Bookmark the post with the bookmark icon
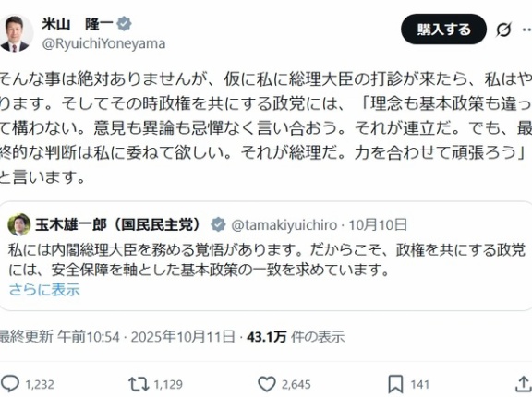This screenshot has height=397, width=532. 395,384
